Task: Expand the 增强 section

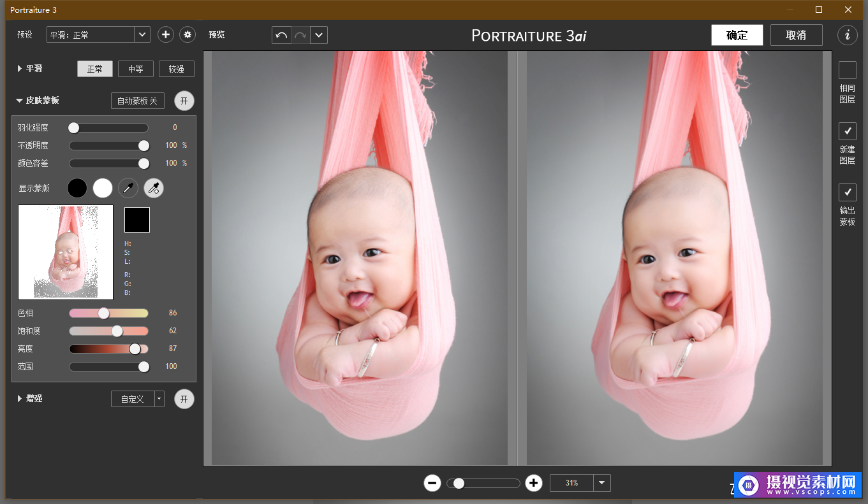Action: click(20, 399)
